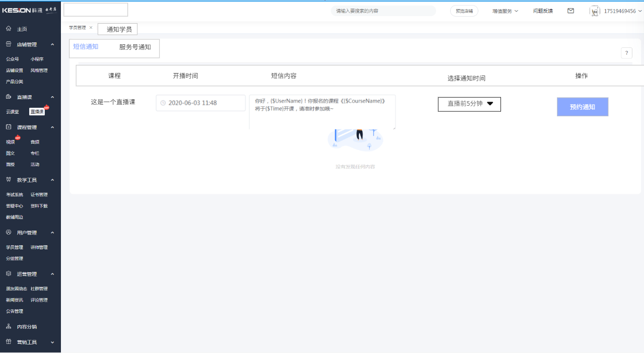Switch to the 服务号通知 tab
This screenshot has height=353, width=644.
pos(135,47)
